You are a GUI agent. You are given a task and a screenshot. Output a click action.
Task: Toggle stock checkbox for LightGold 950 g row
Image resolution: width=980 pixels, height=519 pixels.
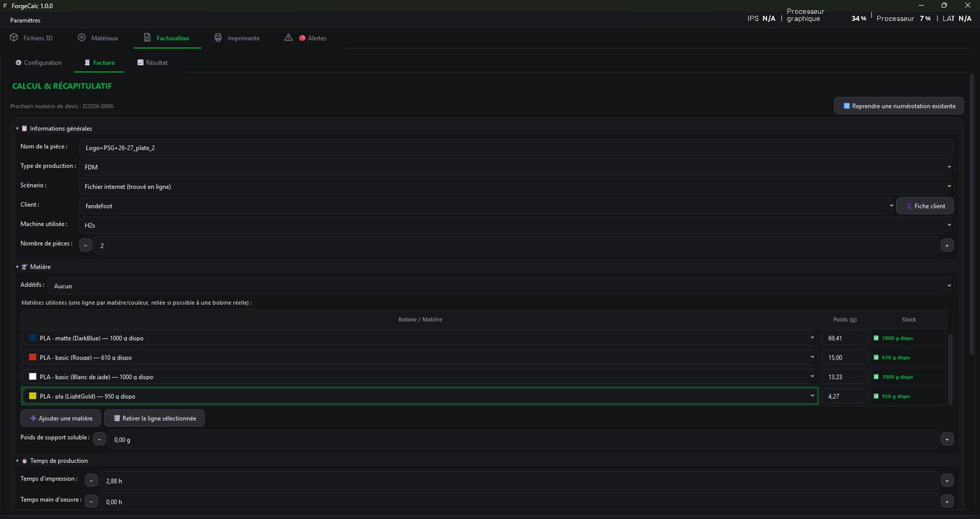pyautogui.click(x=876, y=397)
